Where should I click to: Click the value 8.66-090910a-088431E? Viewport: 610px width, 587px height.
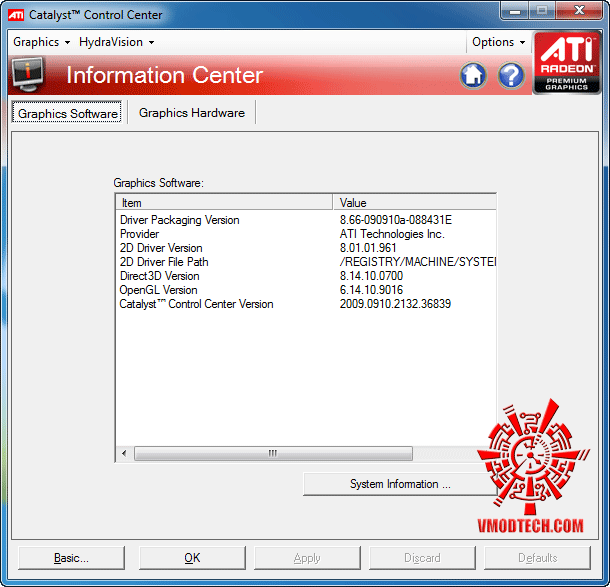(x=396, y=220)
